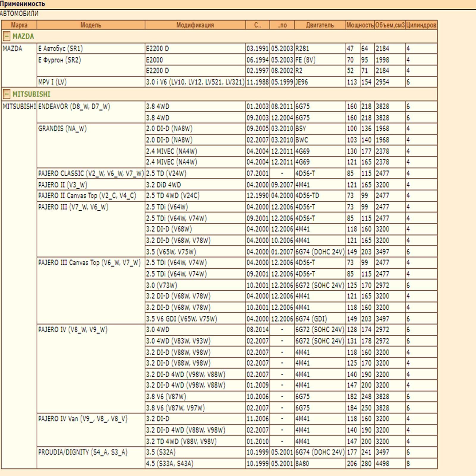The height and width of the screenshot is (476, 476).
Task: Select modification '3.2 TD 4WD (V88V, V98V)'
Action: [x=195, y=441]
